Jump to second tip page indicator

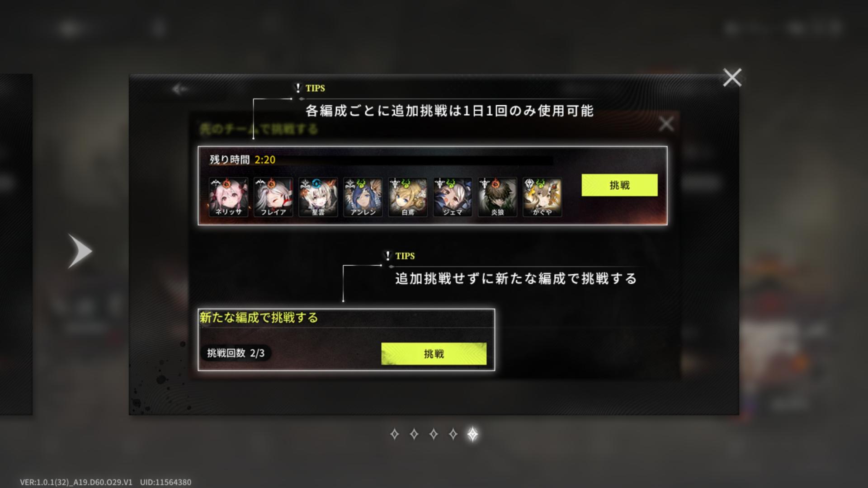(x=414, y=434)
